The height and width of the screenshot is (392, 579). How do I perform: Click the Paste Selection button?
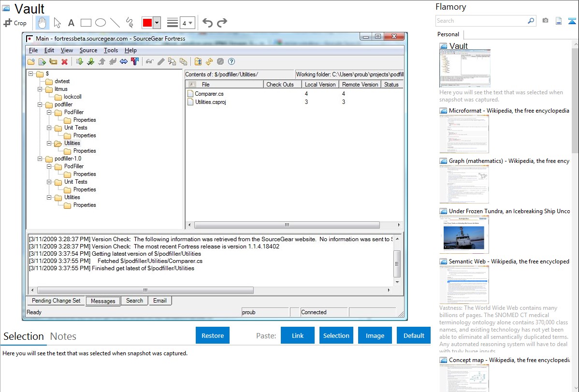[336, 335]
